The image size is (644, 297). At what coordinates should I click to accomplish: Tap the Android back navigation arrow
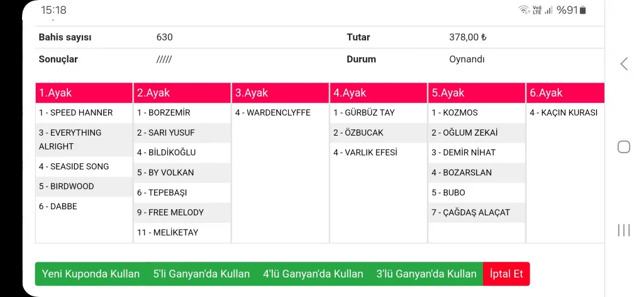[624, 63]
